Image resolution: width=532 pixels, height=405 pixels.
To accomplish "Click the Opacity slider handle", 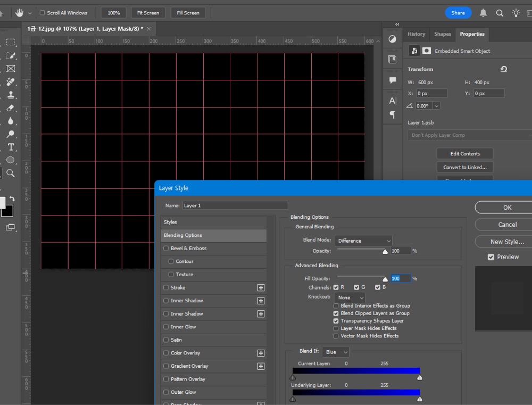I will click(385, 252).
